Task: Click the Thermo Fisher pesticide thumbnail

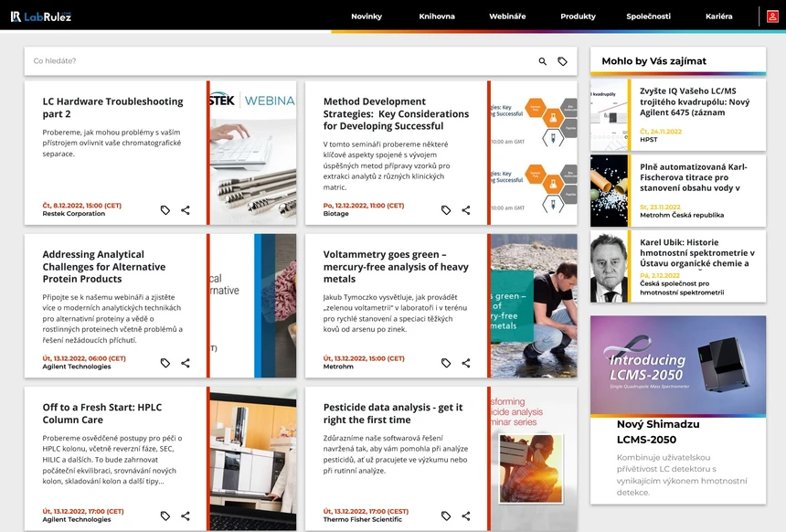Action: pos(534,459)
